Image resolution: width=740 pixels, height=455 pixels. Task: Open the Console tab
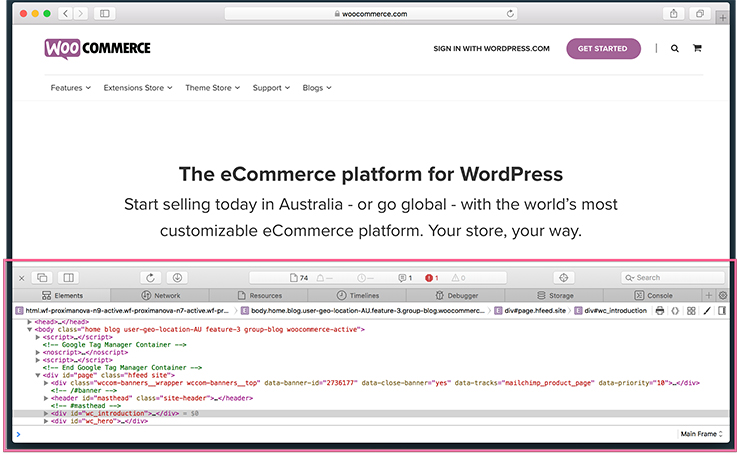point(653,295)
